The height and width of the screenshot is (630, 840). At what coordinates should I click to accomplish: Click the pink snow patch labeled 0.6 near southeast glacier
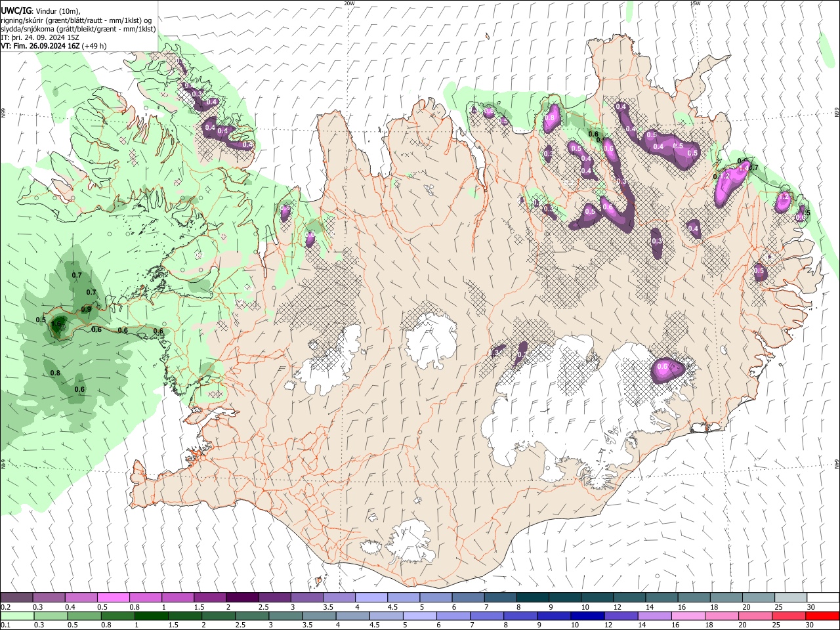pos(667,369)
